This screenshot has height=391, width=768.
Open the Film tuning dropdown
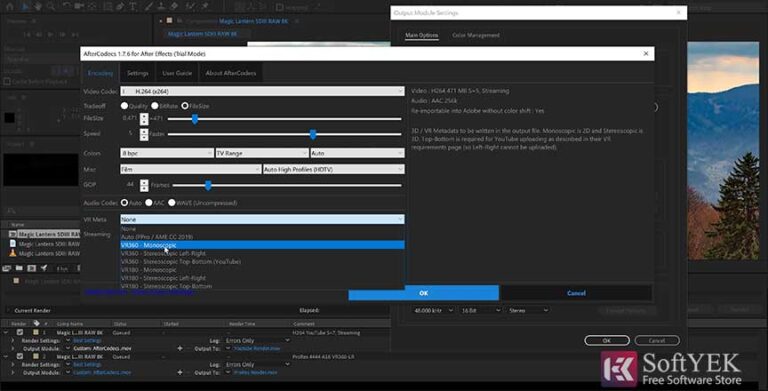(190, 169)
